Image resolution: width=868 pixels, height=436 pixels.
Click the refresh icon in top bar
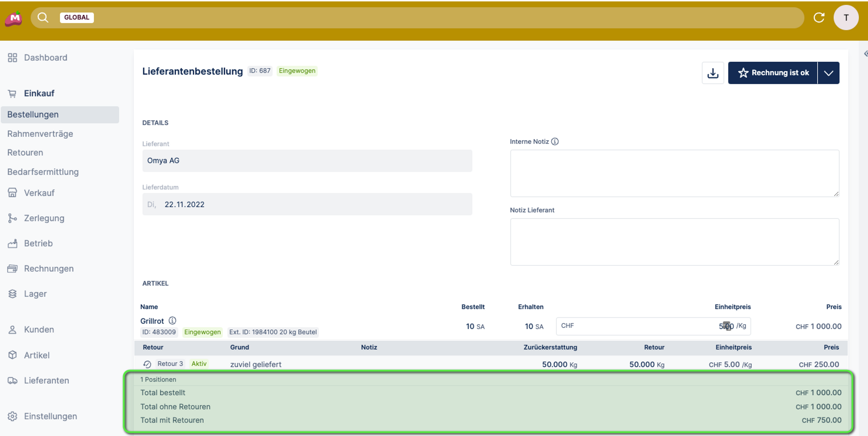coord(819,17)
